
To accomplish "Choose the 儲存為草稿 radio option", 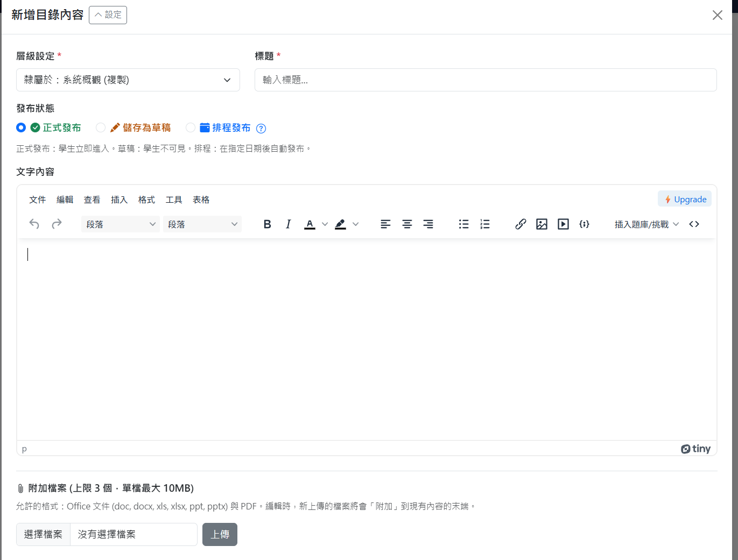I will pos(101,127).
